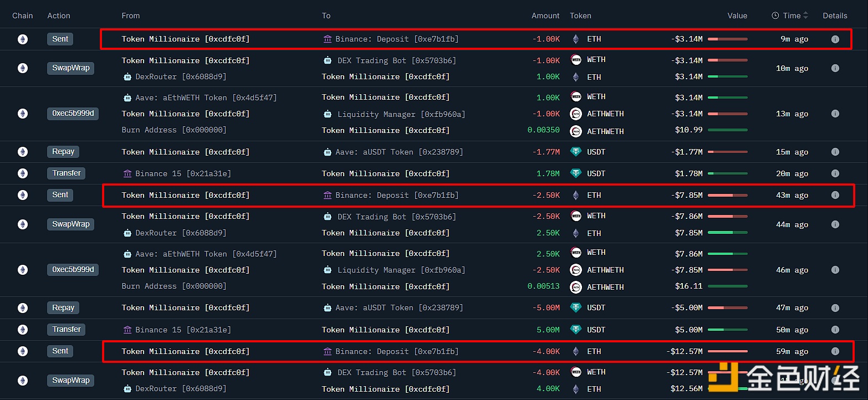Image resolution: width=868 pixels, height=400 pixels.
Task: Click Ethereum chain icon in 20m ago Transfer row
Action: (23, 173)
